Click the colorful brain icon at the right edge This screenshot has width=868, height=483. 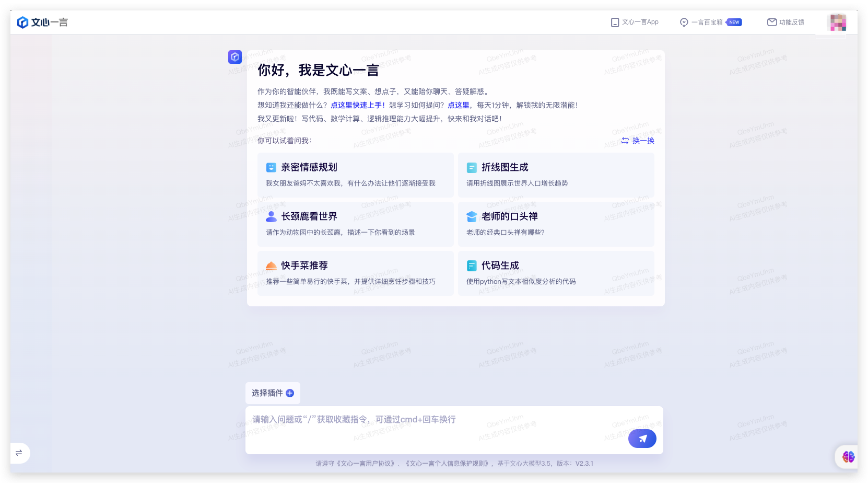pyautogui.click(x=848, y=457)
